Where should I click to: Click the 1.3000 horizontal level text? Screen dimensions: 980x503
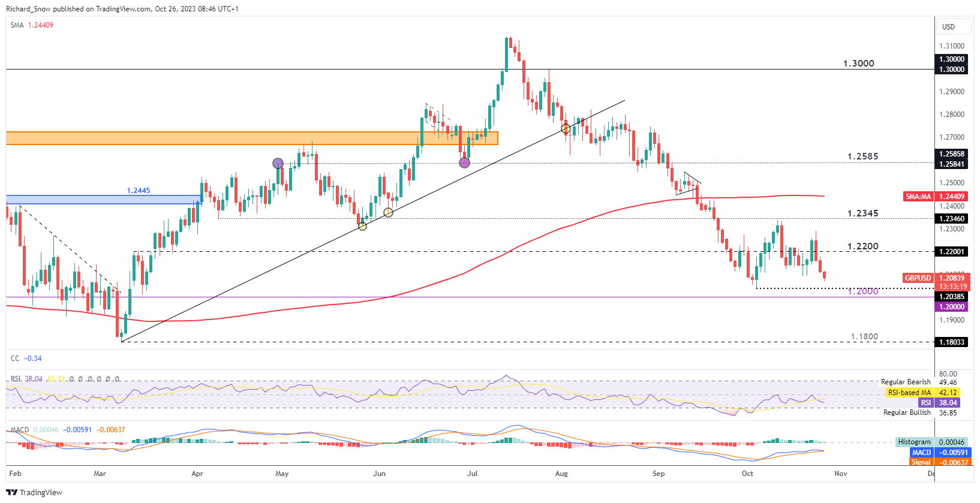point(858,64)
